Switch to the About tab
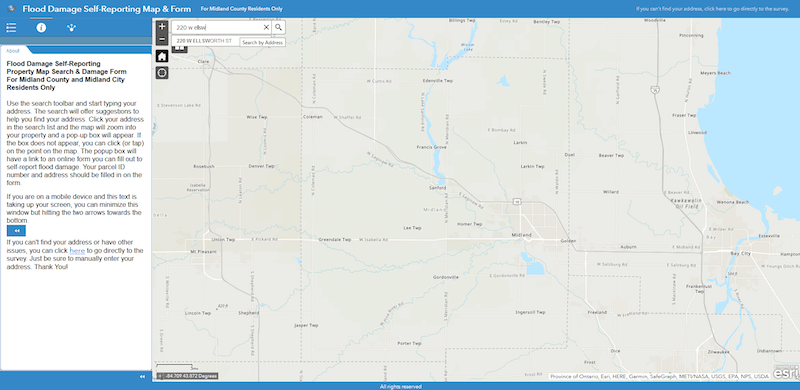Screen dimensions: 800x390 click(13, 51)
